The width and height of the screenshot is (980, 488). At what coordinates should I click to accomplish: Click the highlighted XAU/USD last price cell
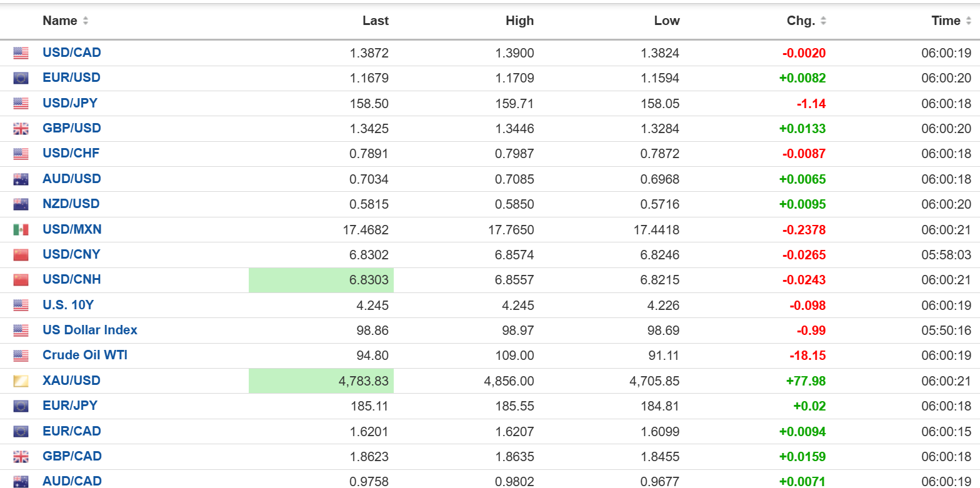[x=321, y=381]
